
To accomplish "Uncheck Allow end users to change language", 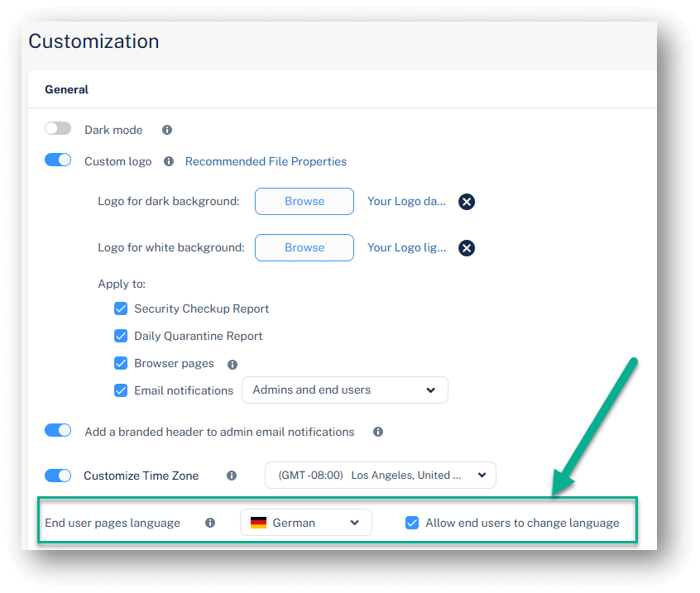I will point(412,523).
